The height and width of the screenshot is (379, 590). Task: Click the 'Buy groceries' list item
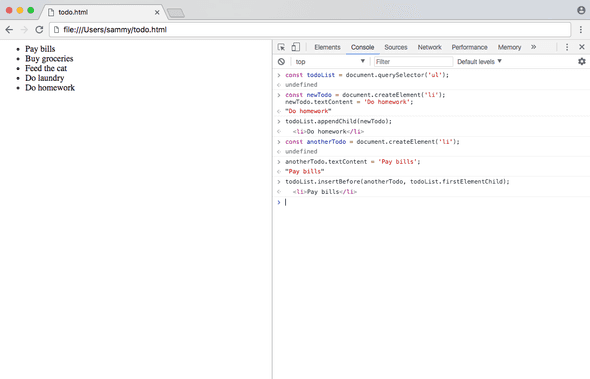pyautogui.click(x=49, y=59)
